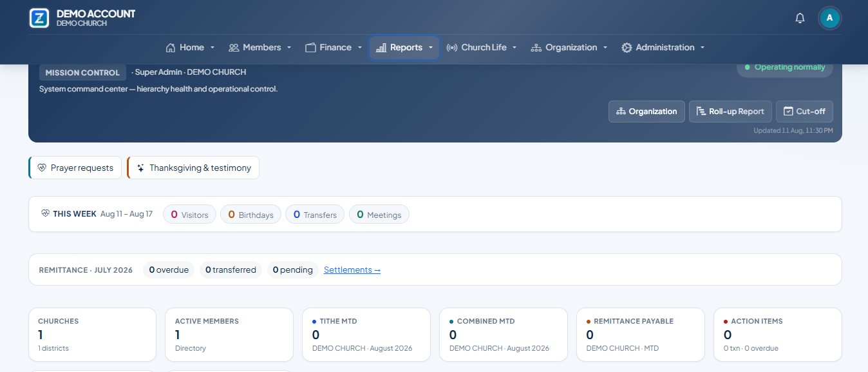Open the Reports menu
The image size is (868, 372).
[404, 48]
